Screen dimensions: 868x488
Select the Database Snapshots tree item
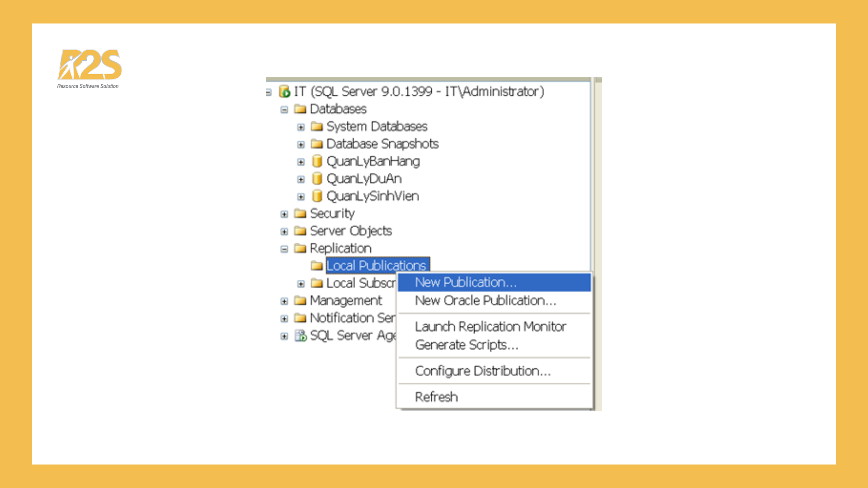point(382,144)
